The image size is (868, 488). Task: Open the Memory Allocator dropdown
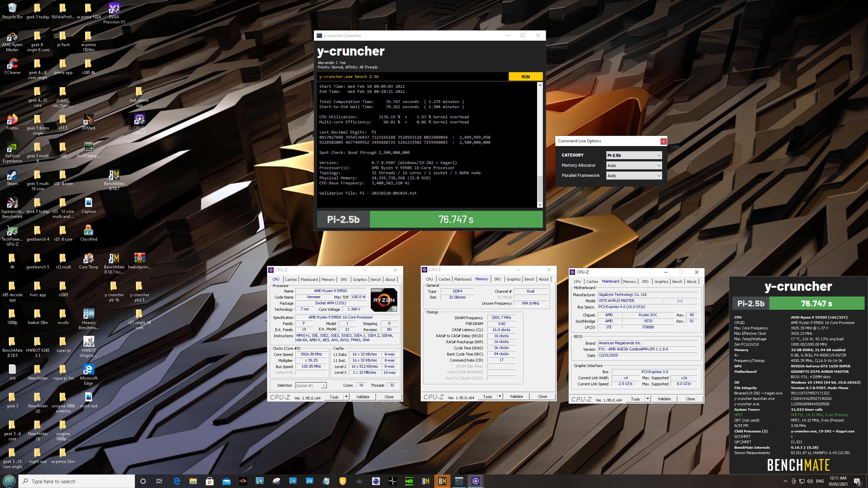(x=634, y=165)
